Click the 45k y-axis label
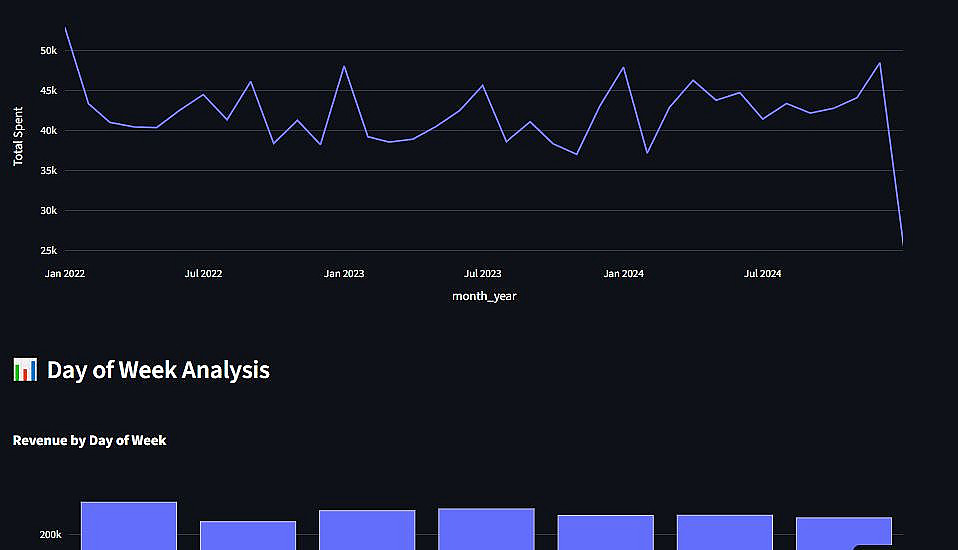The height and width of the screenshot is (550, 958). click(49, 90)
